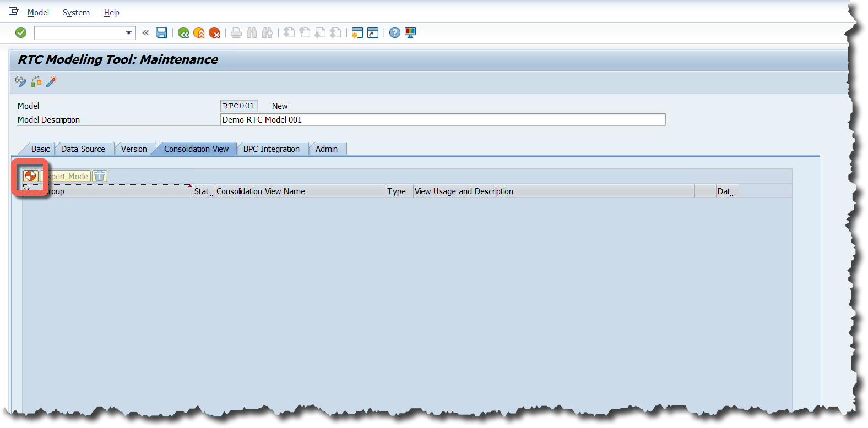This screenshot has width=868, height=428.
Task: Open the Model menu
Action: (38, 13)
